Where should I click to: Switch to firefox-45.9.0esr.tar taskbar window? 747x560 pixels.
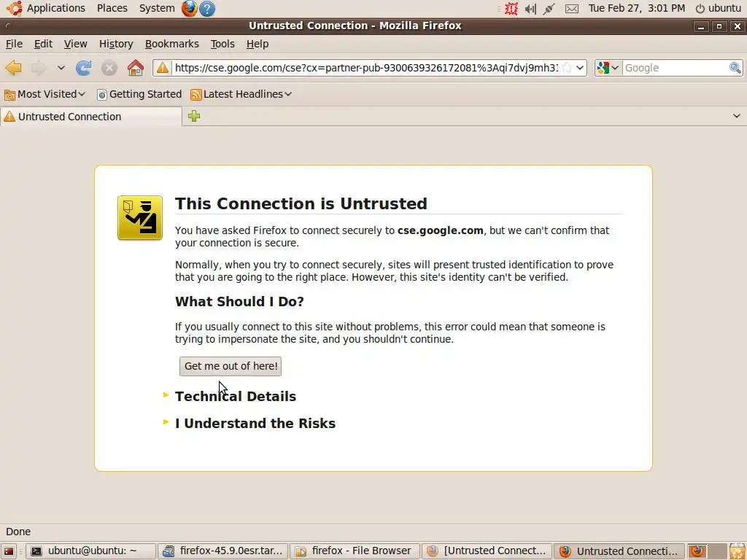223,551
